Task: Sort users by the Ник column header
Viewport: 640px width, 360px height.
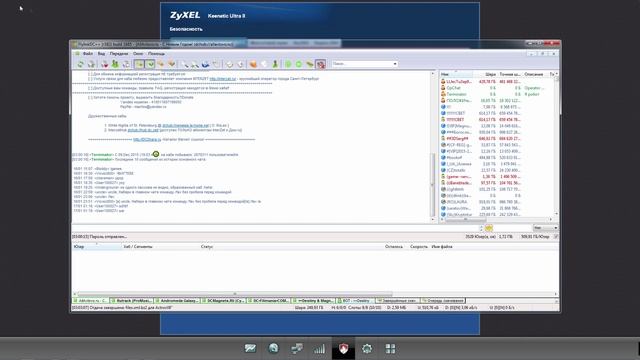Action: tap(456, 74)
